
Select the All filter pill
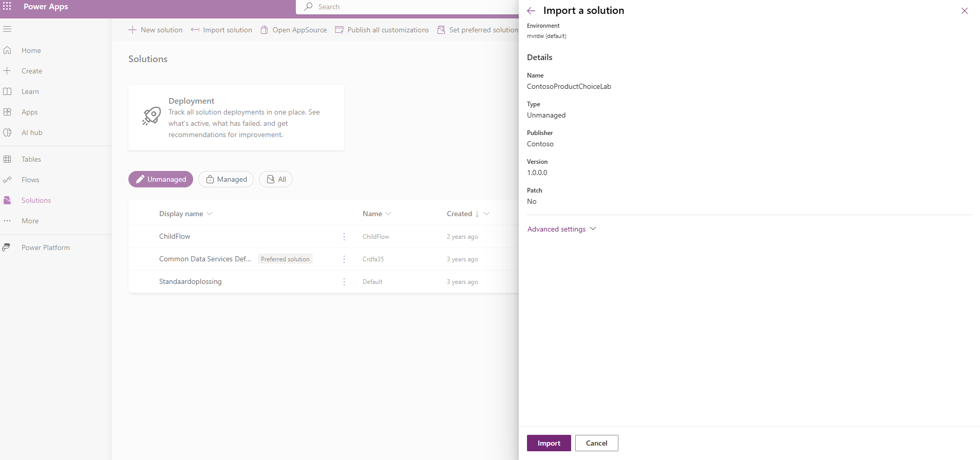click(276, 179)
